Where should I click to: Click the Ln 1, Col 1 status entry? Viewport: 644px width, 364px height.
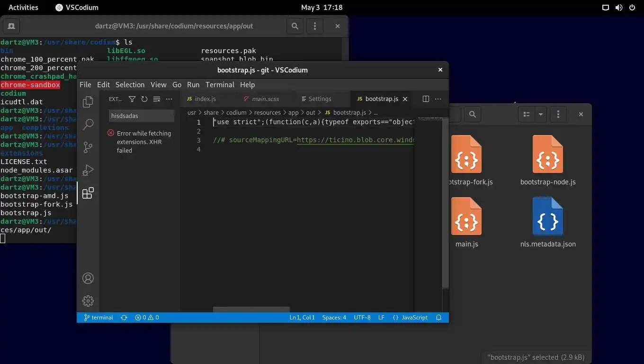point(302,318)
